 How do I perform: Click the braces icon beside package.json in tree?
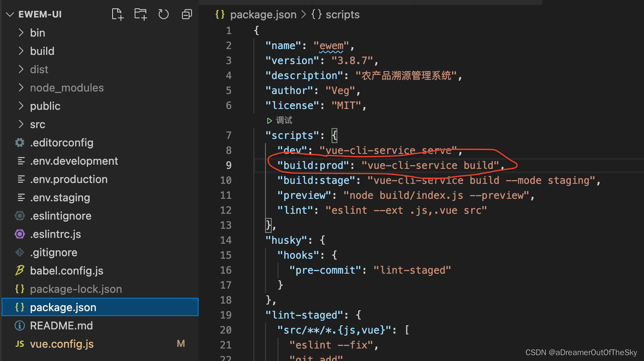[20, 307]
